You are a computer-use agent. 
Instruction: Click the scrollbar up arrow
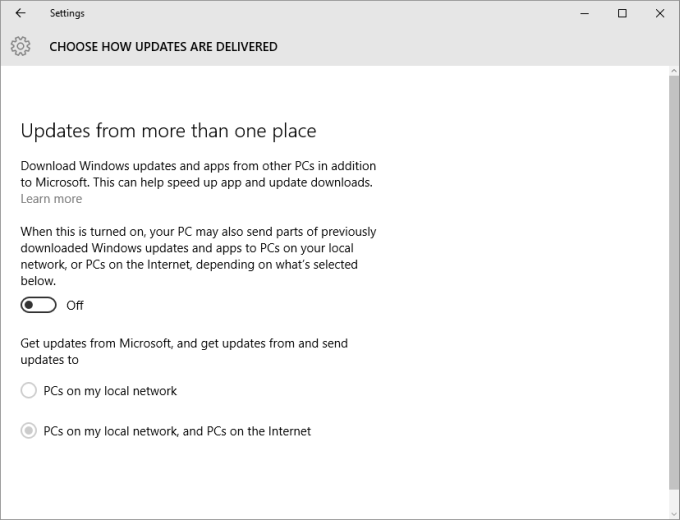click(x=673, y=72)
